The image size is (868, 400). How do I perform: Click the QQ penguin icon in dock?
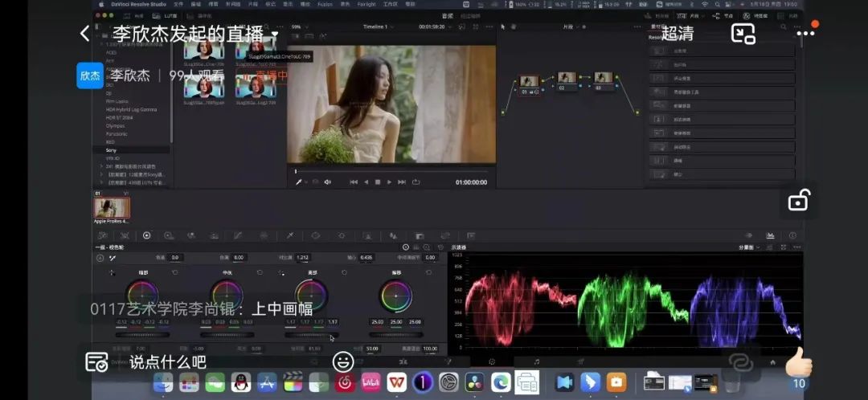click(240, 383)
